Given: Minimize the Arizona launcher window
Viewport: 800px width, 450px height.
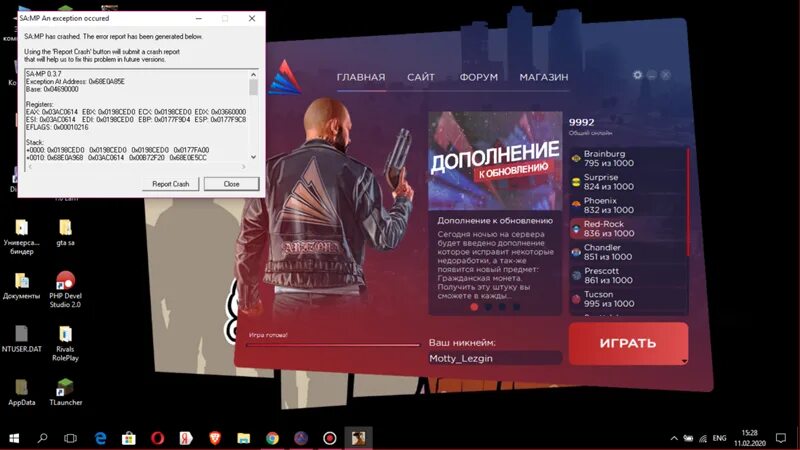Looking at the screenshot, I should tap(652, 76).
